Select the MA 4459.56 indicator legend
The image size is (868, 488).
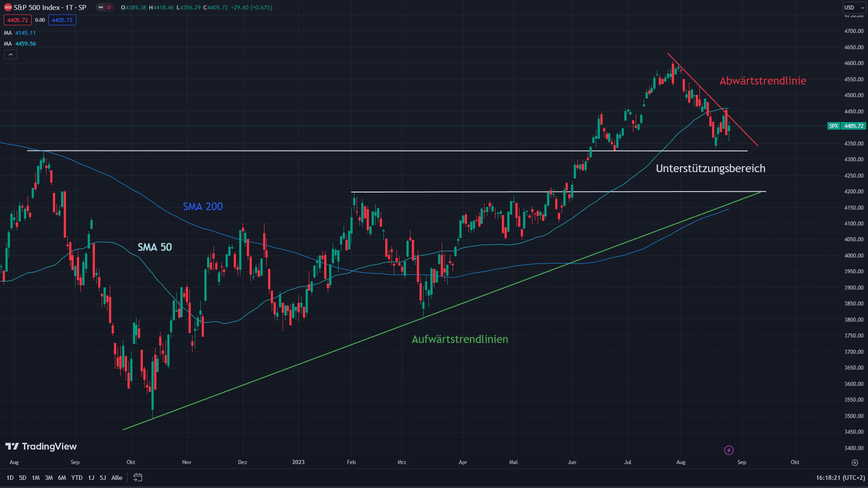tap(20, 44)
